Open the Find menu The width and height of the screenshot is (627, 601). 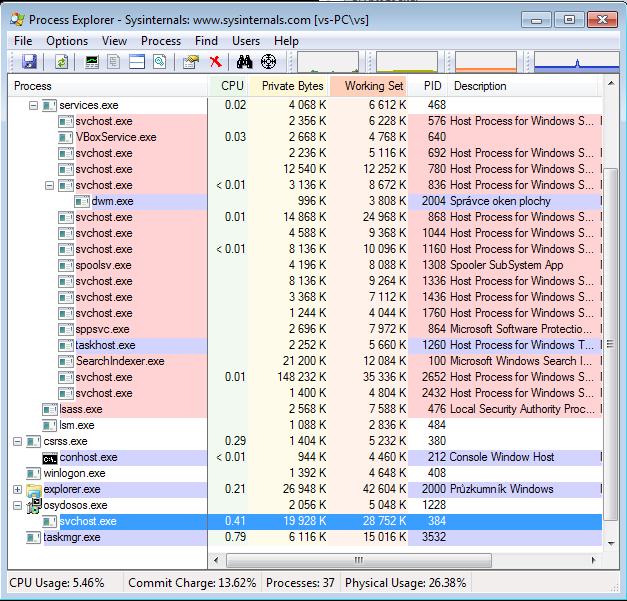(x=206, y=41)
